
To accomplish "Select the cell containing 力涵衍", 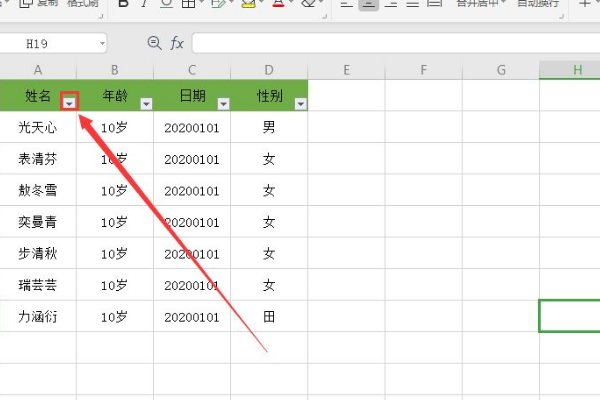I will coord(38,317).
